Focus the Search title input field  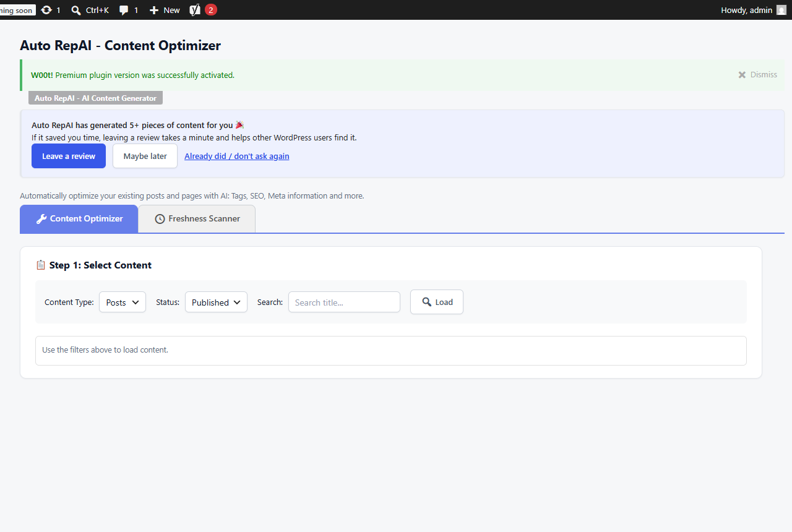tap(344, 302)
